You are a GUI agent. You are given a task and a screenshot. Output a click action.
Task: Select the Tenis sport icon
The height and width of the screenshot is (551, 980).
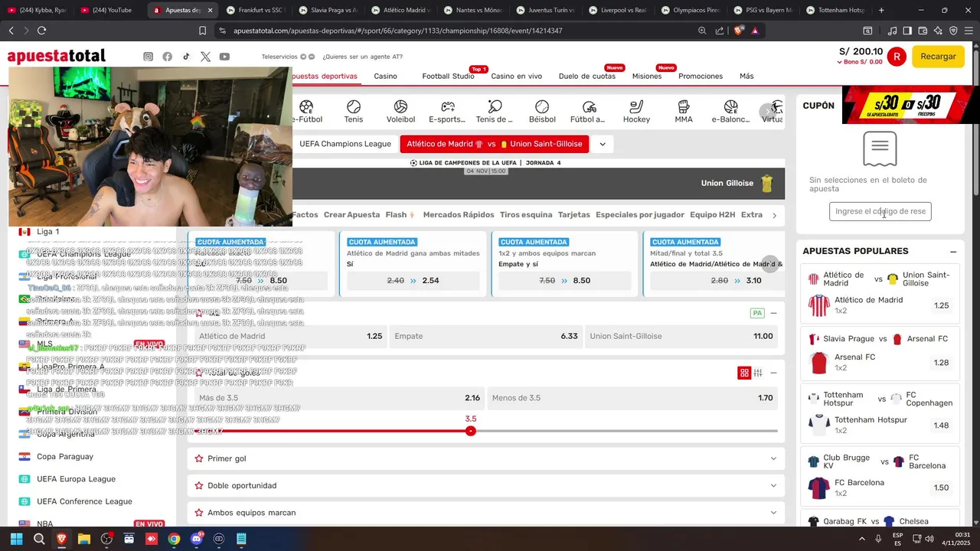(x=354, y=111)
